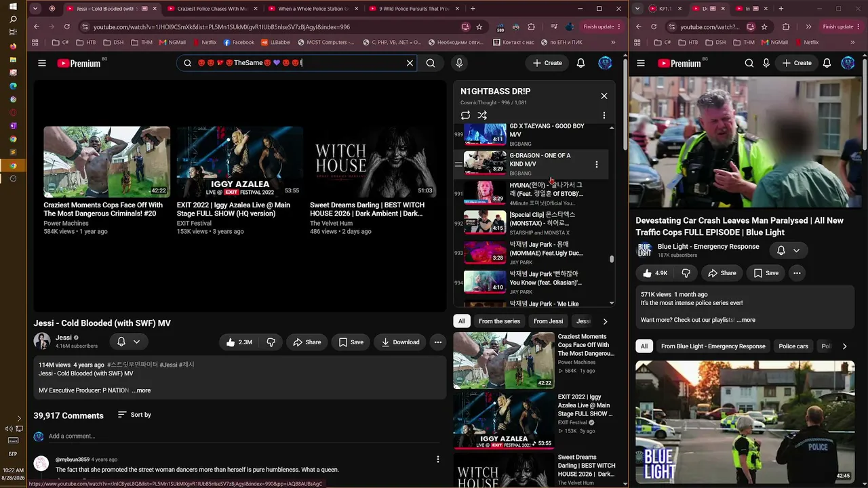The width and height of the screenshot is (868, 488).
Task: Close the N1GHTBASS DR!P playlist panel
Action: tap(604, 96)
